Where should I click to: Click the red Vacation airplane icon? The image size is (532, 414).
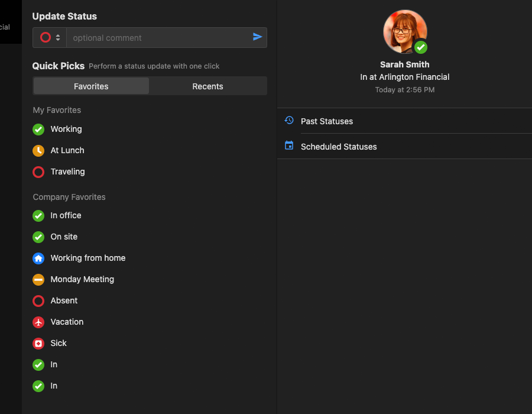tap(38, 322)
